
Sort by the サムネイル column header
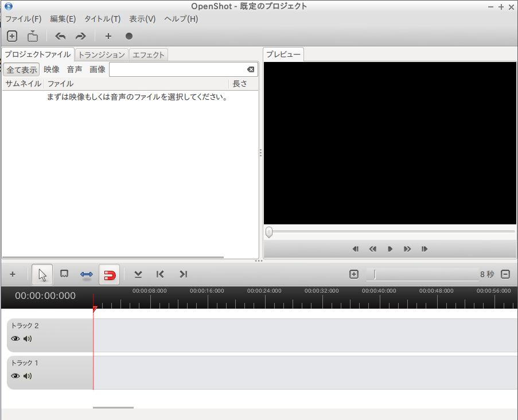[x=23, y=84]
